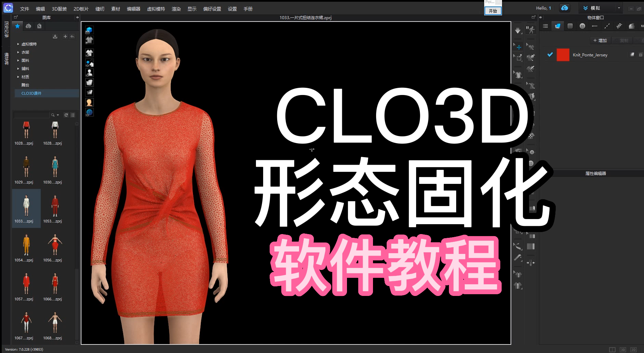Toggle the white T-shirt show garment icon
The width and height of the screenshot is (644, 353).
[x=89, y=53]
